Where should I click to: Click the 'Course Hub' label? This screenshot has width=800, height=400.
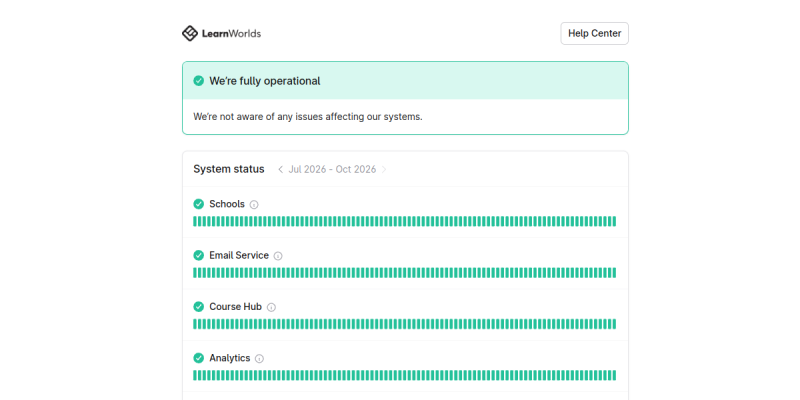pos(235,307)
